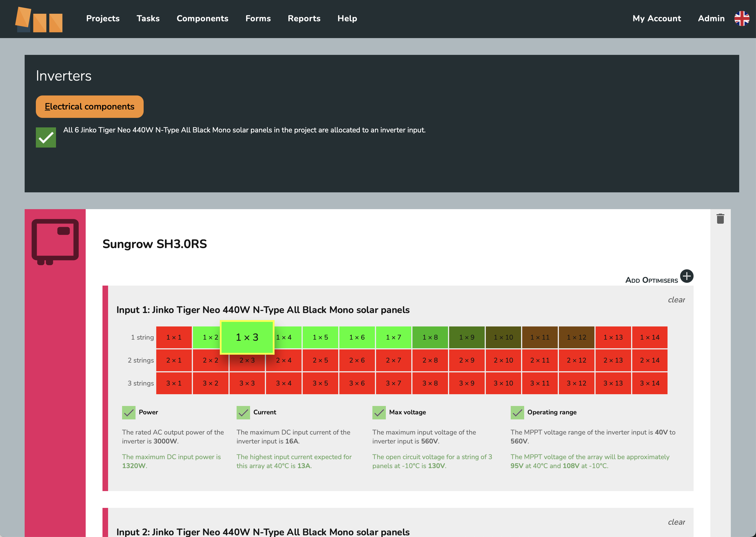756x537 pixels.
Task: Open the Help menu
Action: click(x=347, y=18)
